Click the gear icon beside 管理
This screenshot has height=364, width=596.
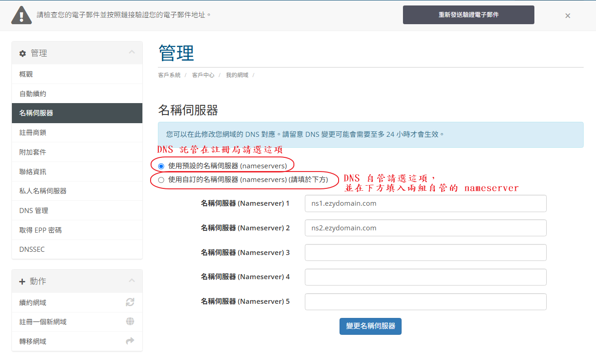tap(23, 53)
